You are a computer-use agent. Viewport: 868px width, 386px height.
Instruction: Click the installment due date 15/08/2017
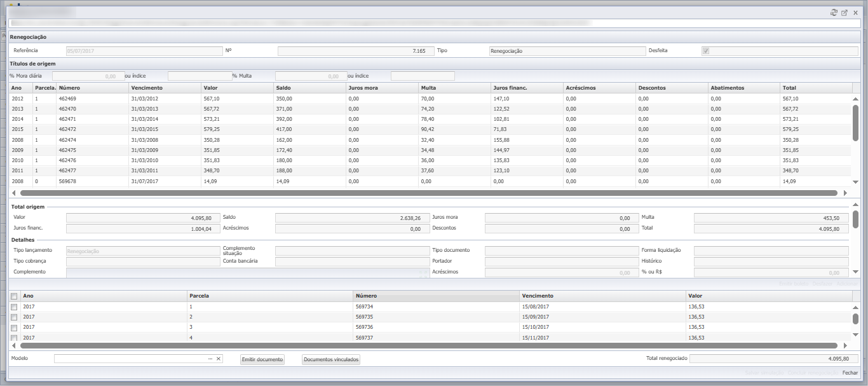tap(536, 307)
